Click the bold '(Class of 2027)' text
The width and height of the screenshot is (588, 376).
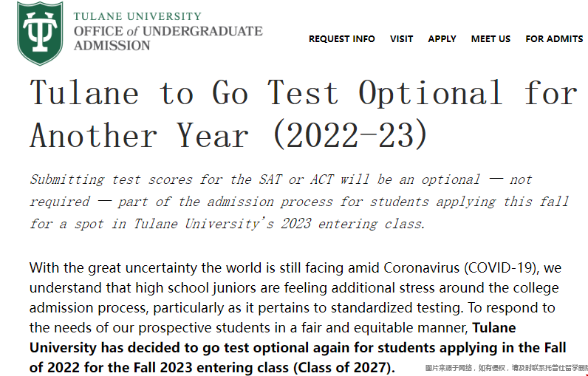click(x=344, y=368)
